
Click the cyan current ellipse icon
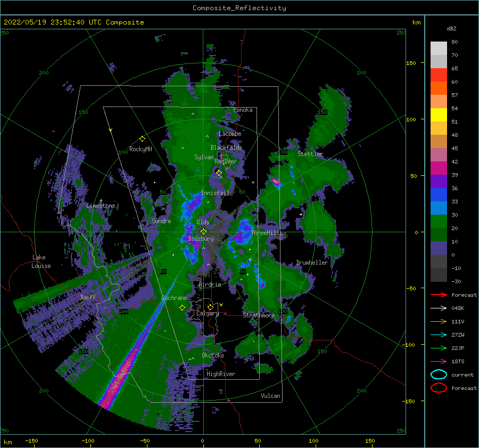coord(439,374)
